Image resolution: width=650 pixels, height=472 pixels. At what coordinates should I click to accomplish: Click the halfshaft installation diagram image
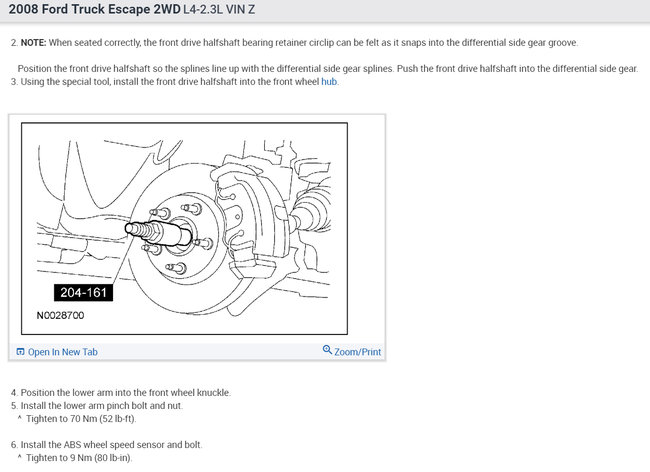coord(184,228)
